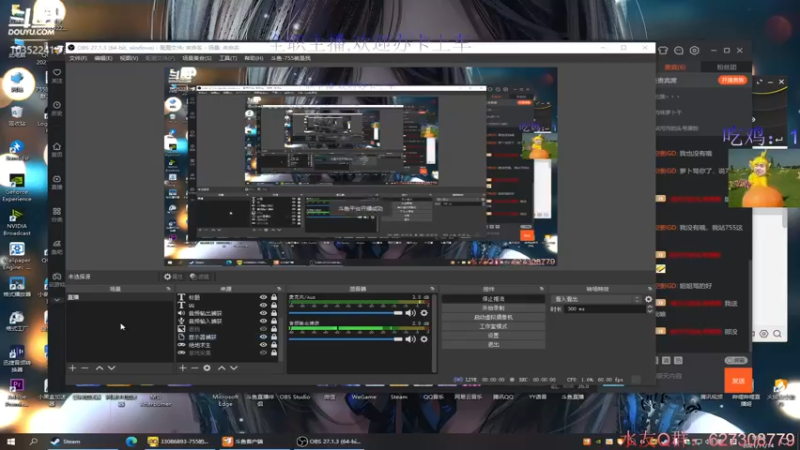Screen dimensions: 800x450
Task: Click orange 发送 button in Douyu chat
Action: pyautogui.click(x=738, y=381)
